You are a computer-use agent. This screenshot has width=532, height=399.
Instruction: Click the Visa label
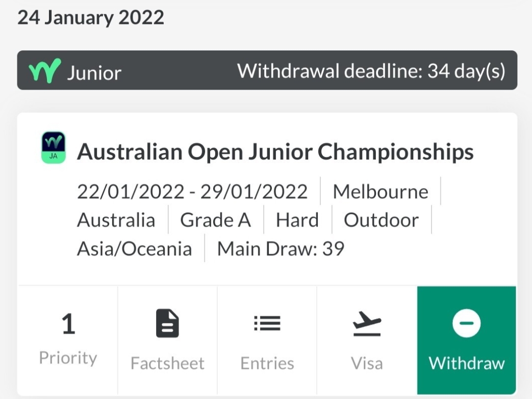tap(367, 363)
